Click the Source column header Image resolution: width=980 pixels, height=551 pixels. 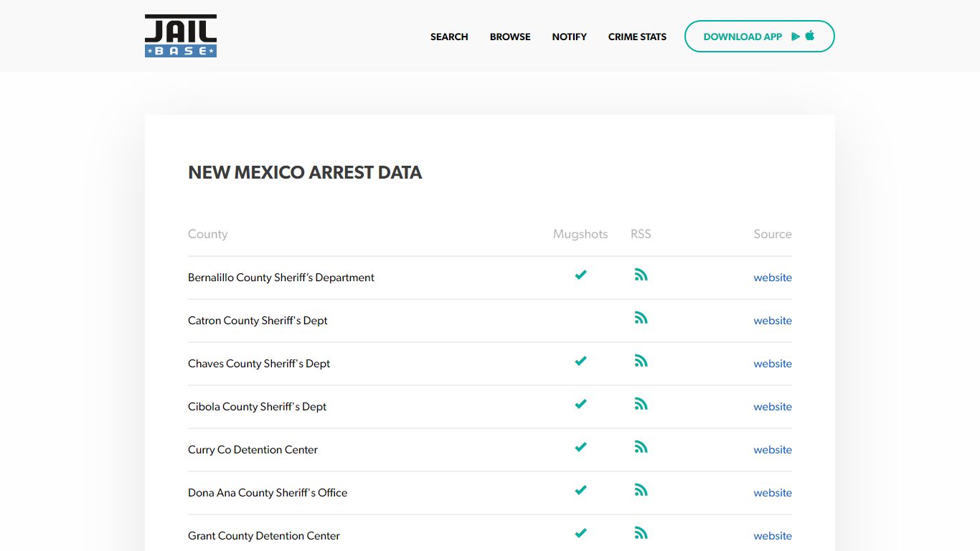click(773, 234)
